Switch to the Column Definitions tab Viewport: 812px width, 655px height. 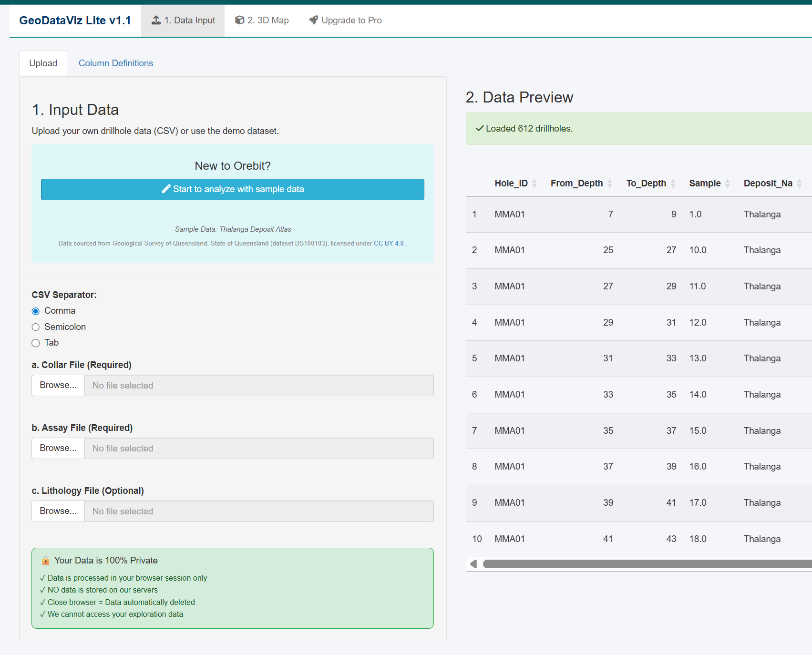pos(115,63)
